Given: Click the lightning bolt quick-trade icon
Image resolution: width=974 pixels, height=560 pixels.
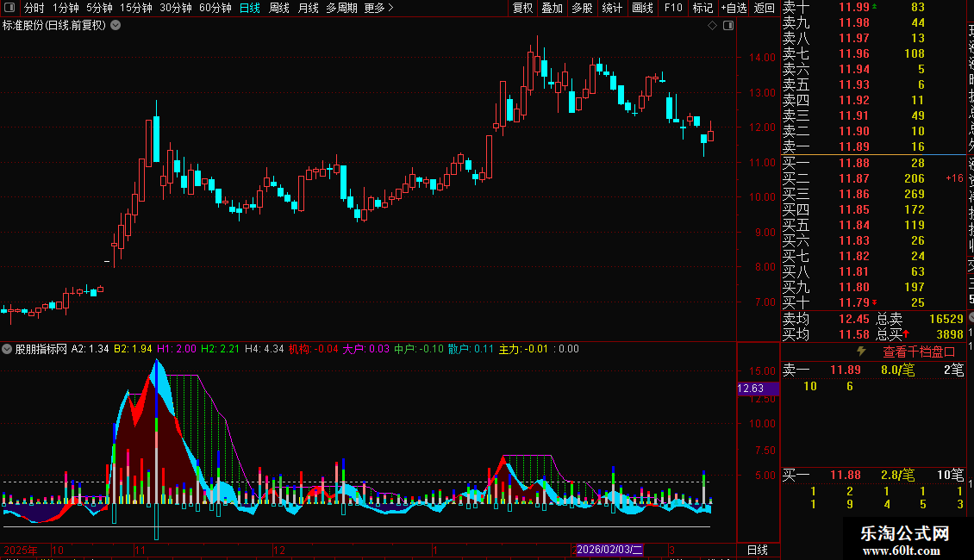Looking at the screenshot, I should (861, 352).
